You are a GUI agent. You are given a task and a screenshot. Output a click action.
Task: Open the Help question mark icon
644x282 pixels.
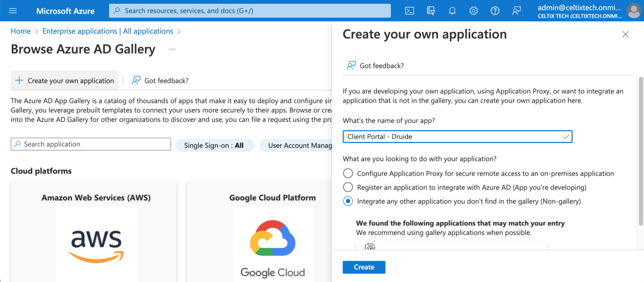click(495, 11)
